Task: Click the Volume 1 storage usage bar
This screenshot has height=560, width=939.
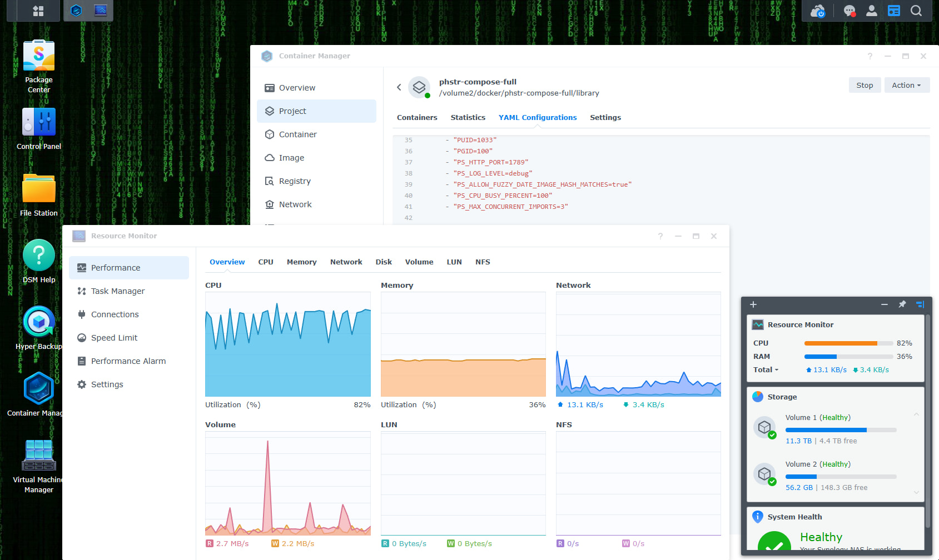Action: coord(840,430)
